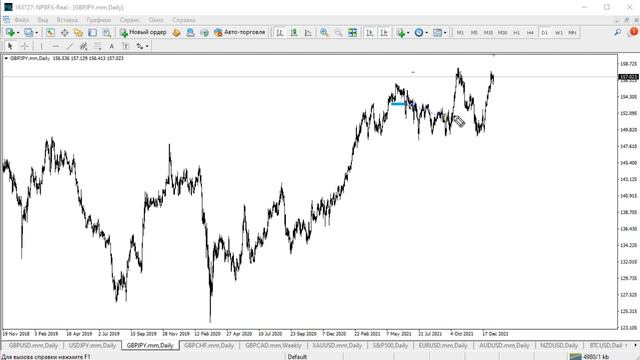Open the Графики menu

[x=99, y=20]
